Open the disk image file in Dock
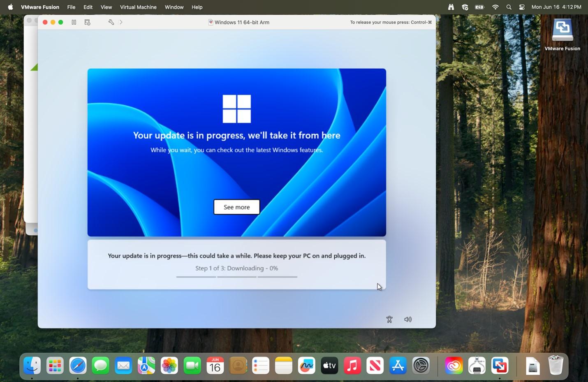 click(533, 366)
